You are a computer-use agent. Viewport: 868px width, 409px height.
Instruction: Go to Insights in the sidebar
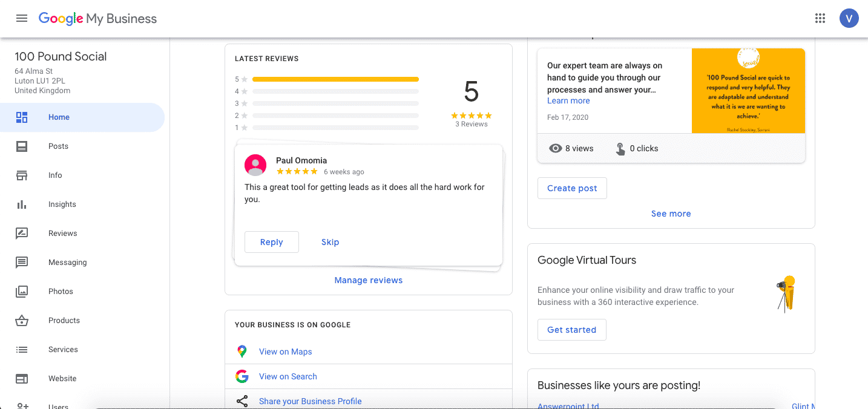[82, 204]
